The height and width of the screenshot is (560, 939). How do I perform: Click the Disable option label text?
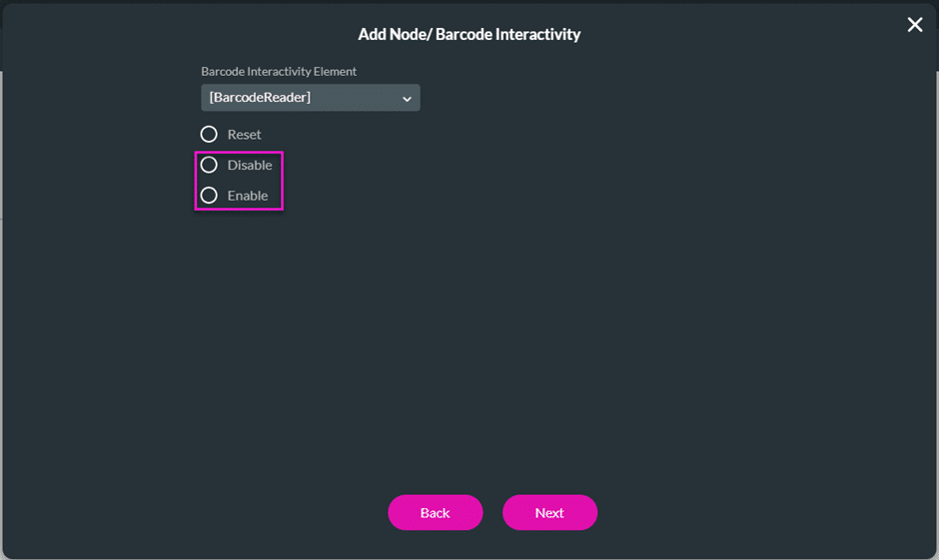[250, 165]
